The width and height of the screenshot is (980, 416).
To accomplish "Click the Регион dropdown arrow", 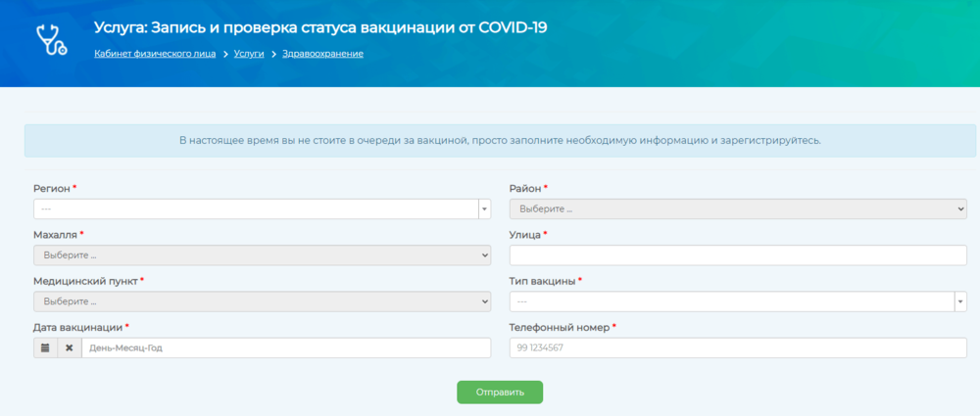I will click(x=484, y=208).
